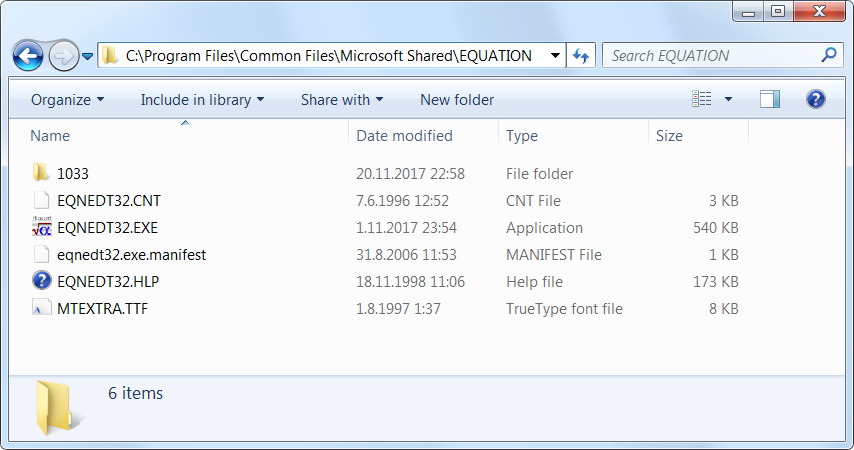Click the Forward navigation arrow
Screen dimensions: 854x450
click(64, 56)
